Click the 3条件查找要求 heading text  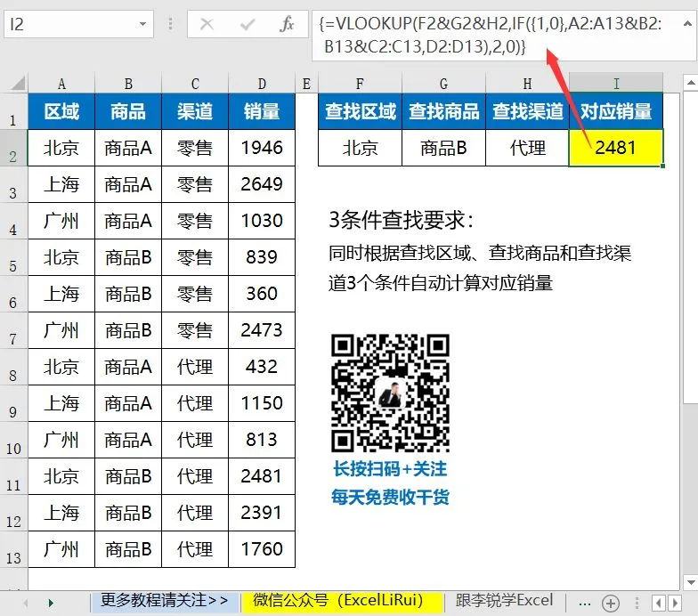pyautogui.click(x=402, y=220)
